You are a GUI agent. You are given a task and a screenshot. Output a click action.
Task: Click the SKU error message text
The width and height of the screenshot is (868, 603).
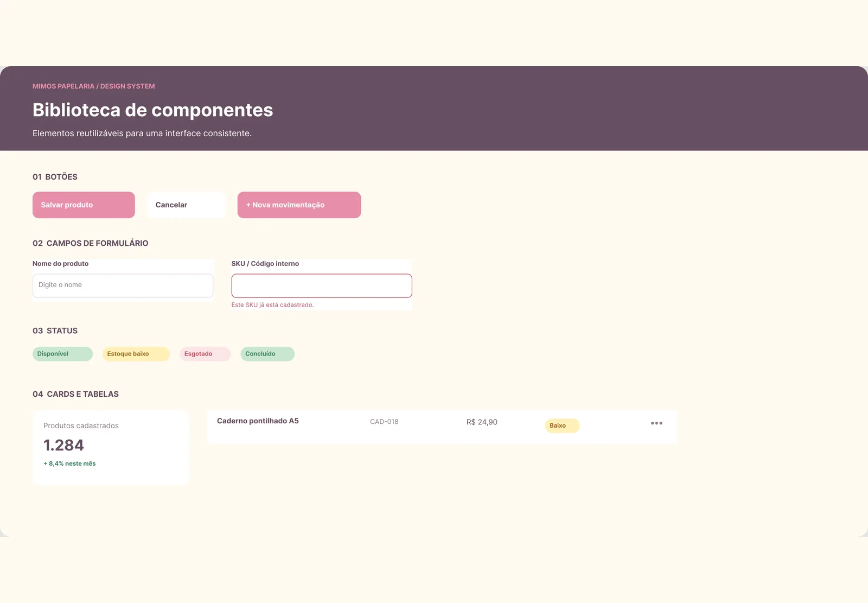(272, 305)
